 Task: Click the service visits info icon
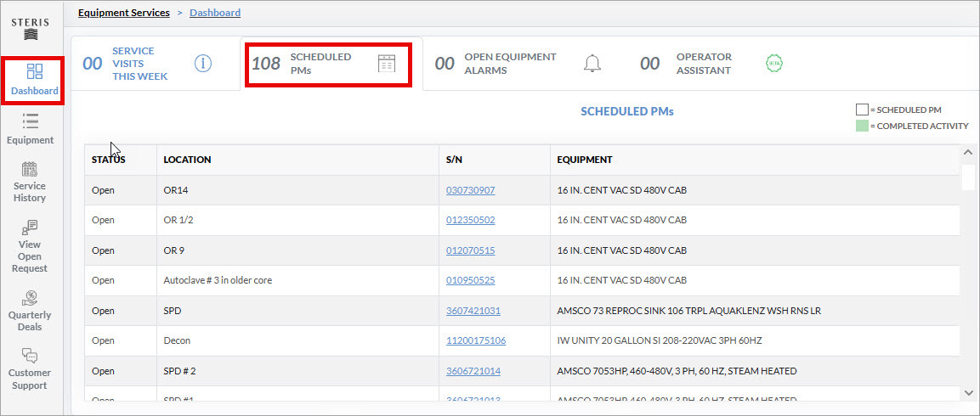click(x=203, y=63)
